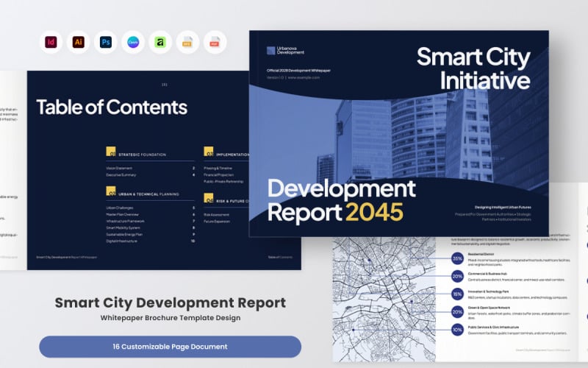Click the yellow 03 Implementation marker
Viewport: 588px width, 368px height.
(x=209, y=152)
